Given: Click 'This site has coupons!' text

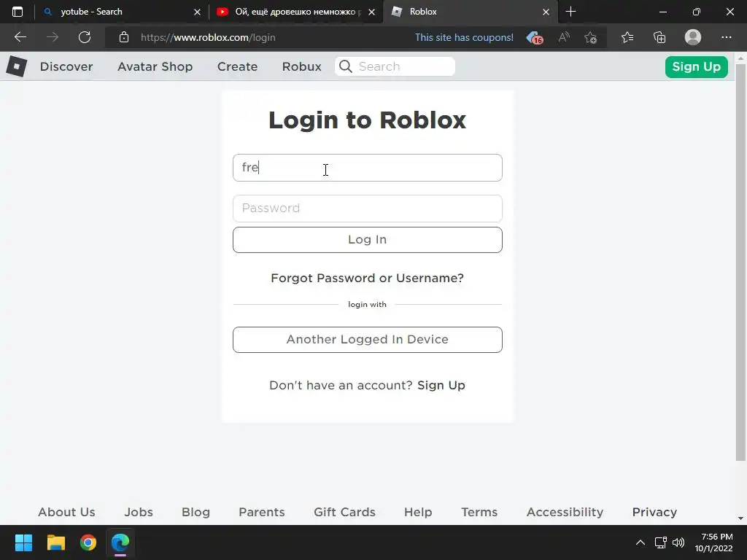Looking at the screenshot, I should point(464,38).
